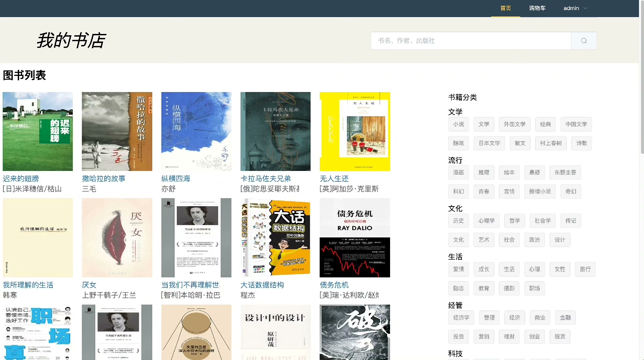Open the 失落的卫星 book cover

pos(196,332)
